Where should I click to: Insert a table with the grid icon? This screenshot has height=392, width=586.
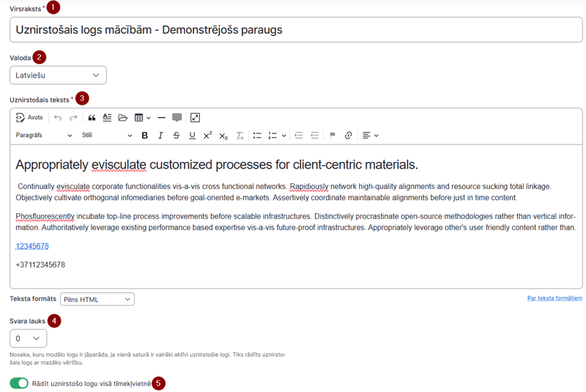pyautogui.click(x=138, y=118)
